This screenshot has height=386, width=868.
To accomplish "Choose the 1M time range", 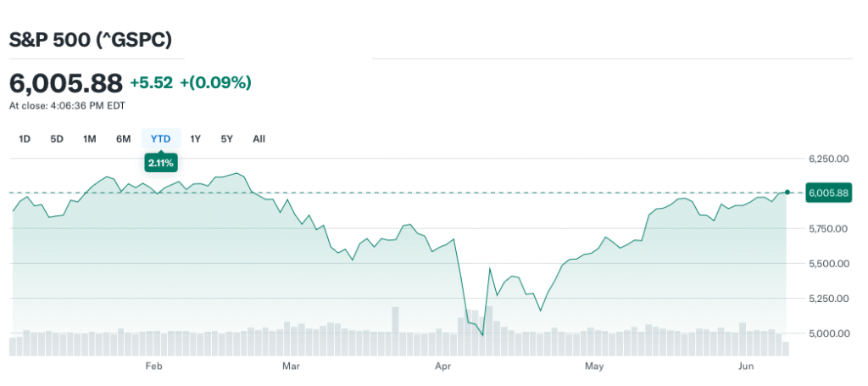I will [90, 138].
